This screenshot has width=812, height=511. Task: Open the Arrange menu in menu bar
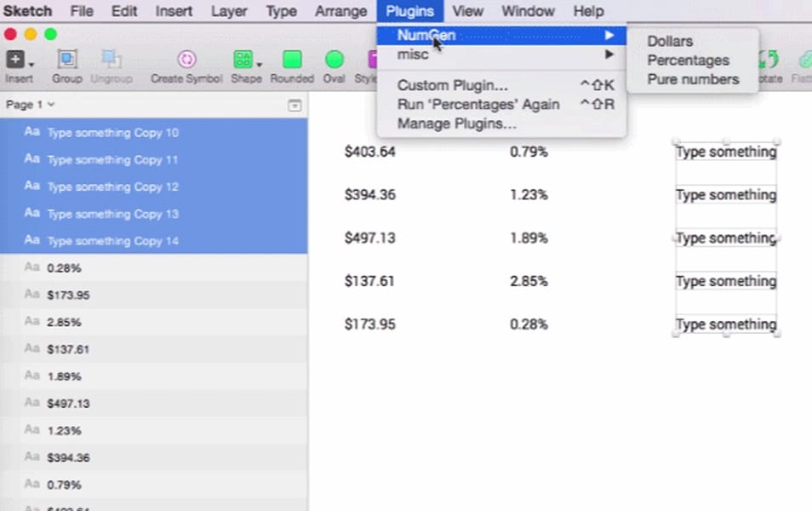point(340,11)
